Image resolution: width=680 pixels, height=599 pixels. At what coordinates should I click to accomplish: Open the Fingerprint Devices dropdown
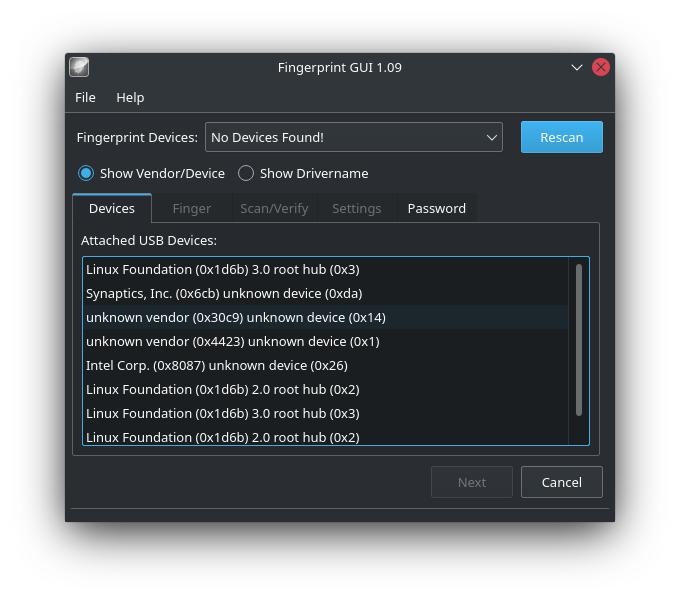pyautogui.click(x=353, y=137)
